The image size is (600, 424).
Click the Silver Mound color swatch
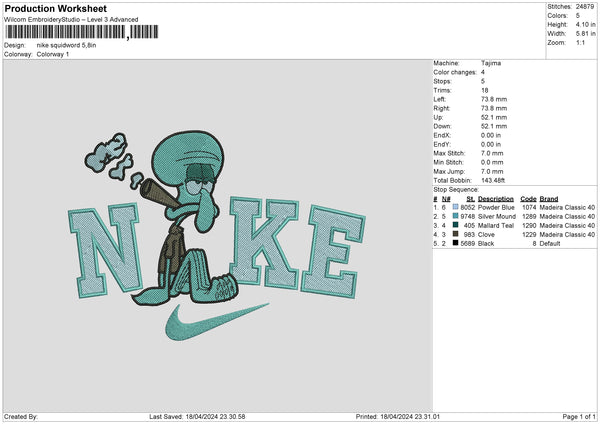[455, 216]
